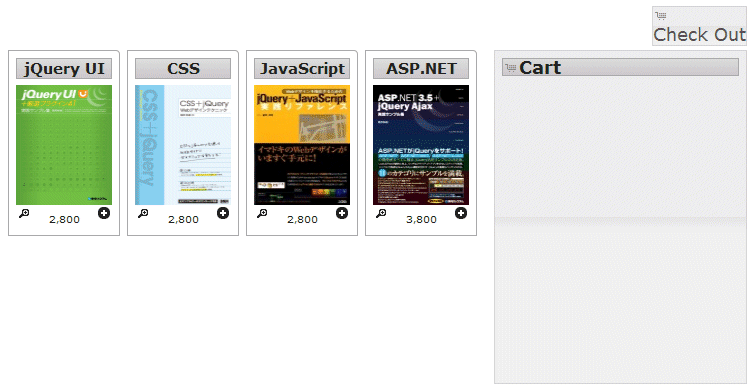The image size is (756, 390).
Task: Open the jQuery+JavaScript orange cover thumbnail
Action: point(302,145)
